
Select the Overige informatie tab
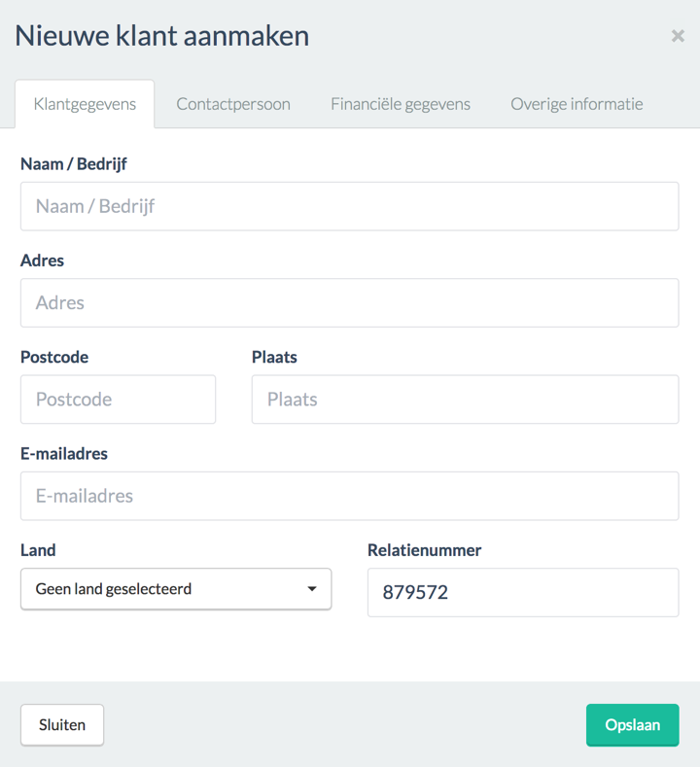(x=577, y=104)
